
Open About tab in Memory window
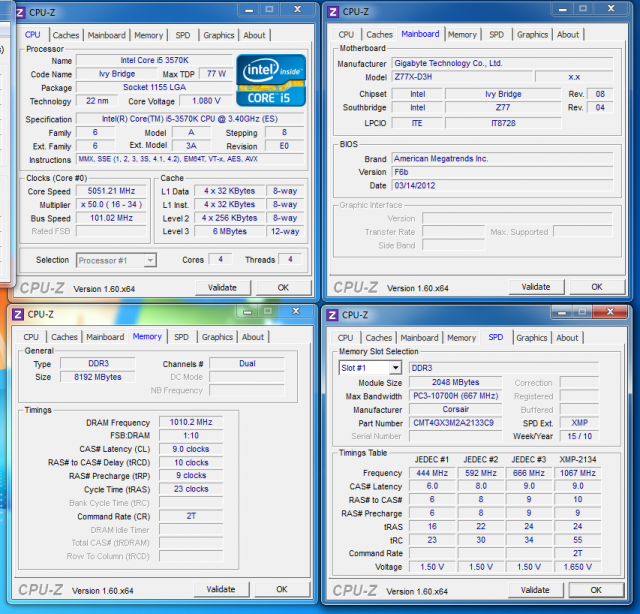[253, 337]
